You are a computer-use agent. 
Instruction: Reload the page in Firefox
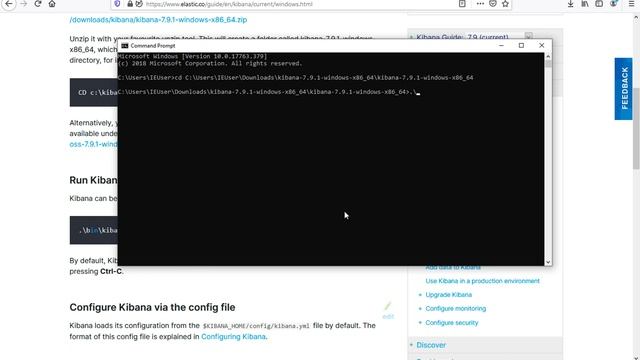[x=38, y=4]
